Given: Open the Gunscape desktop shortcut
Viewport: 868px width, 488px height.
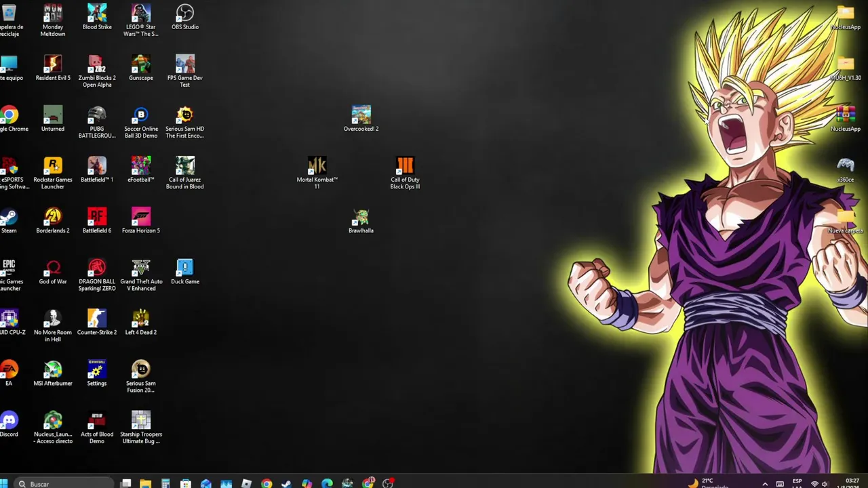Looking at the screenshot, I should click(x=141, y=68).
